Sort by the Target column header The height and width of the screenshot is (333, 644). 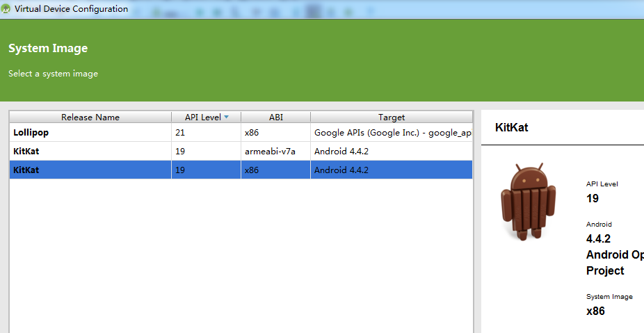point(392,117)
